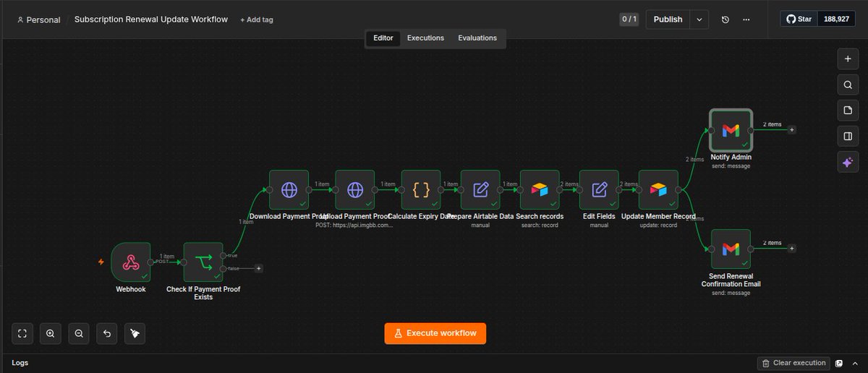Pop out the logs panel
868x373 pixels.
point(839,363)
